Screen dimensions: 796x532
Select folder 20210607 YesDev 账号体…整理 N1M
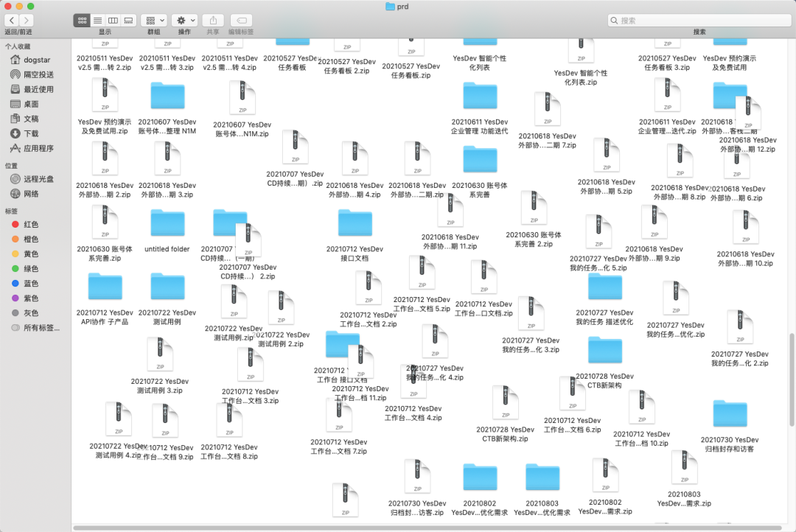(x=167, y=97)
